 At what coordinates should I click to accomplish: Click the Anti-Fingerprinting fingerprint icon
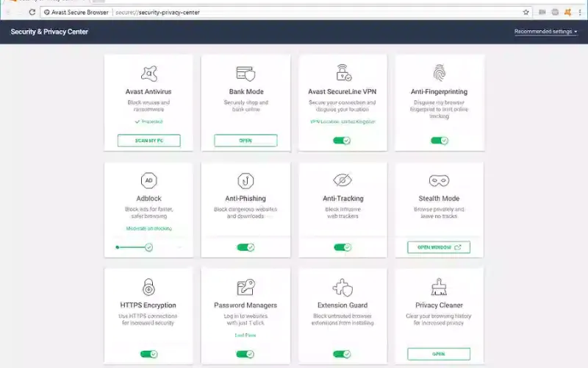[x=439, y=73]
